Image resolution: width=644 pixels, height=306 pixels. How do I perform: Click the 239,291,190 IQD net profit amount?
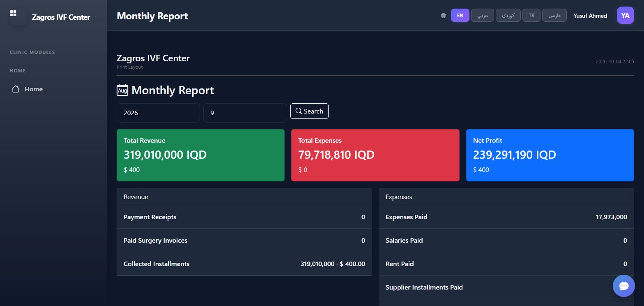[514, 155]
